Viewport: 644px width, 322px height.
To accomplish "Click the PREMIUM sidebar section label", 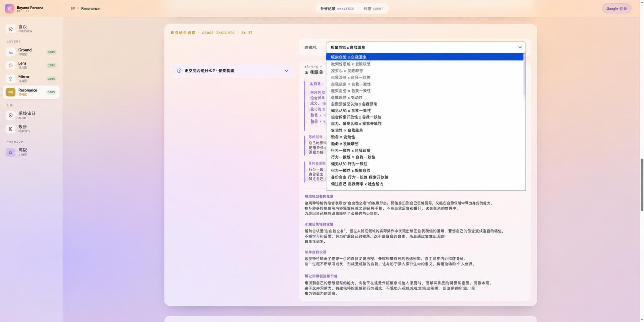I will pos(15,142).
